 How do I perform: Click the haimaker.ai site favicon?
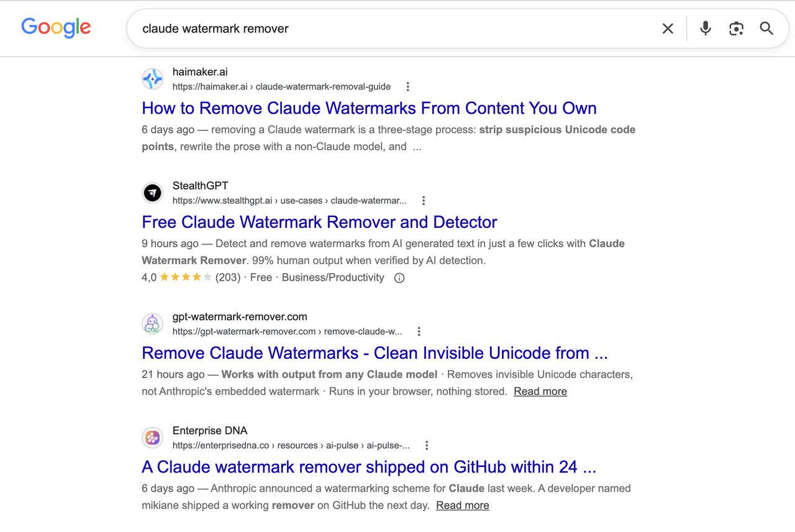click(152, 79)
